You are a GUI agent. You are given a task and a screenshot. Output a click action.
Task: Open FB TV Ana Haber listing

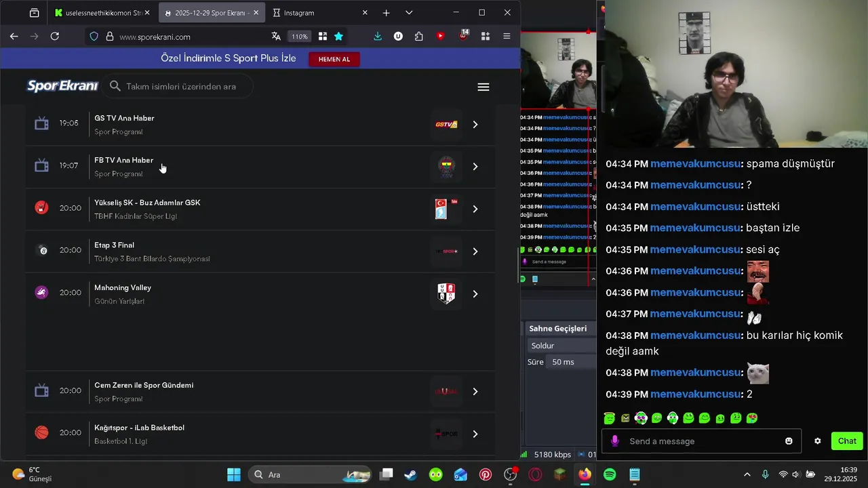pyautogui.click(x=123, y=160)
